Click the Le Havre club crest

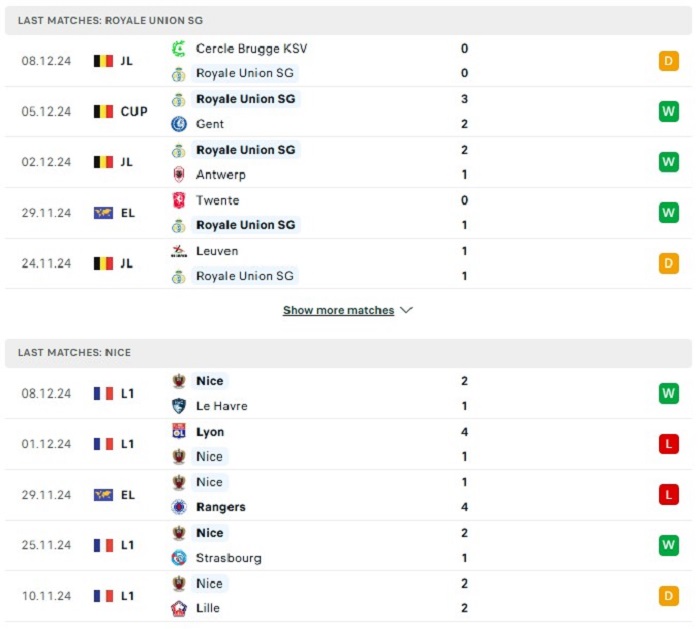[179, 406]
